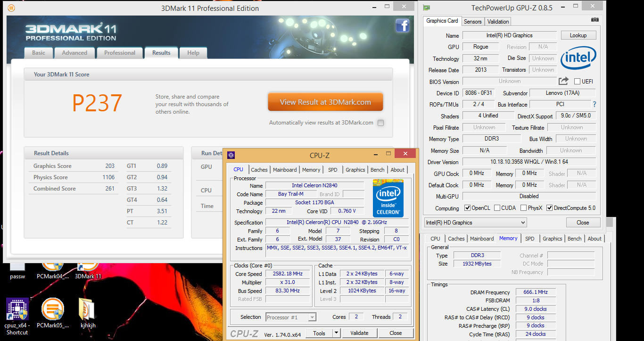Open the Tools dropdown arrow in CPU-Z
The height and width of the screenshot is (341, 644).
point(336,333)
